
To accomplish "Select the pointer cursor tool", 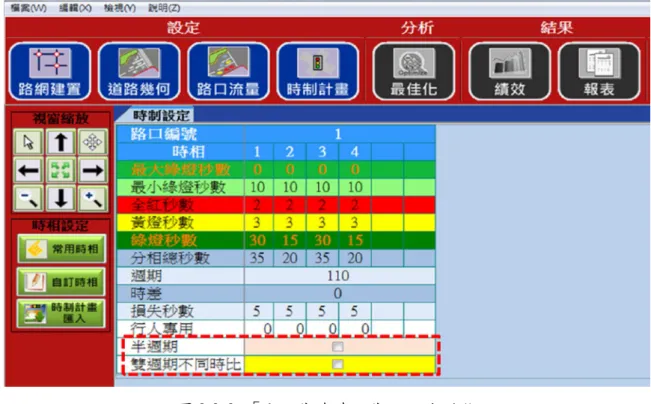I will 28,142.
